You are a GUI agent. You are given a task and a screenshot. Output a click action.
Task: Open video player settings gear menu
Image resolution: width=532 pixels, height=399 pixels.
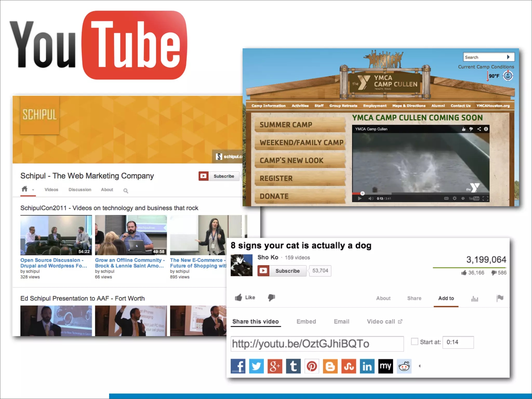(455, 198)
